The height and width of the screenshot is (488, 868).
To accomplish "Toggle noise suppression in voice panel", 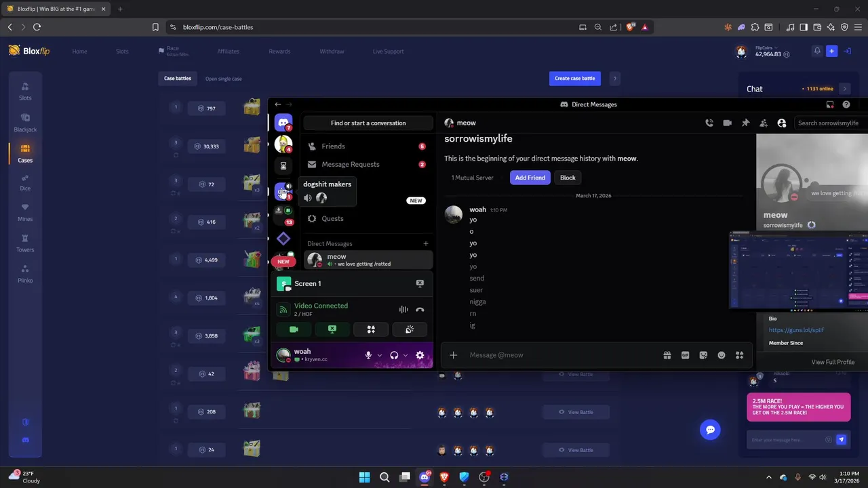I will click(403, 310).
